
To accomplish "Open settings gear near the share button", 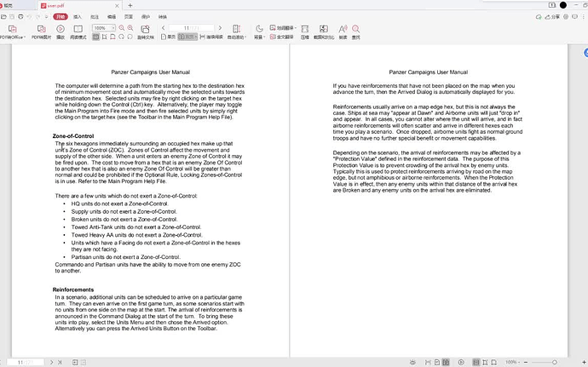I will (566, 17).
